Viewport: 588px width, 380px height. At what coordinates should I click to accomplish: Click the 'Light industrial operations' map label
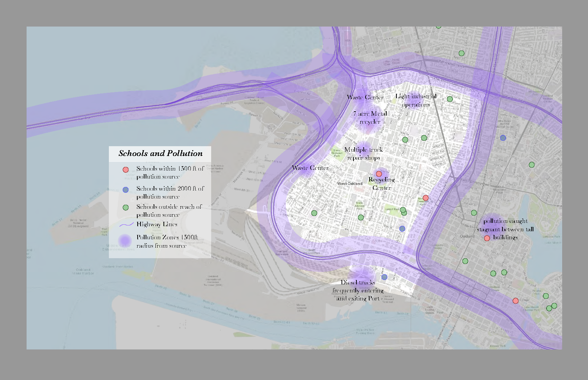[x=416, y=100]
